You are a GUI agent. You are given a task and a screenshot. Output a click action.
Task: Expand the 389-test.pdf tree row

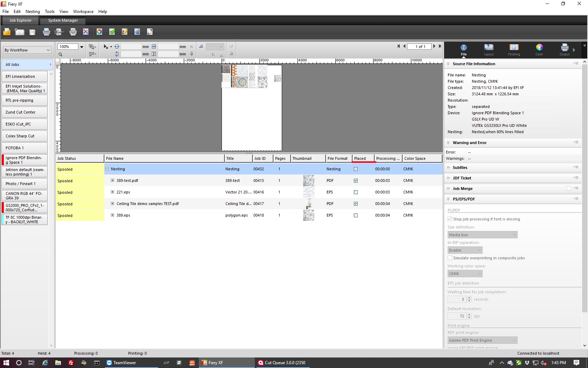112,180
